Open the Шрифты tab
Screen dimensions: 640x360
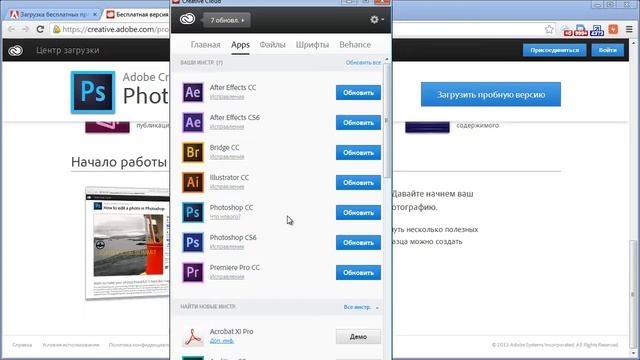click(x=312, y=44)
